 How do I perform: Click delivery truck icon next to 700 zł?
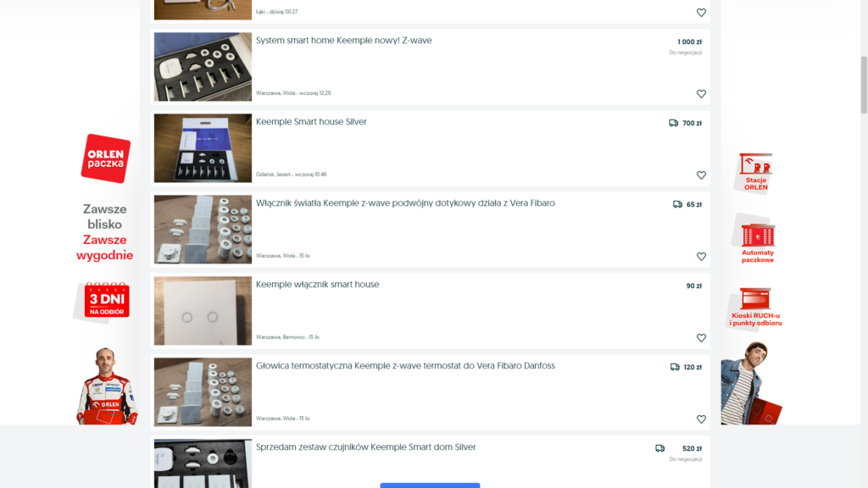[x=673, y=124]
